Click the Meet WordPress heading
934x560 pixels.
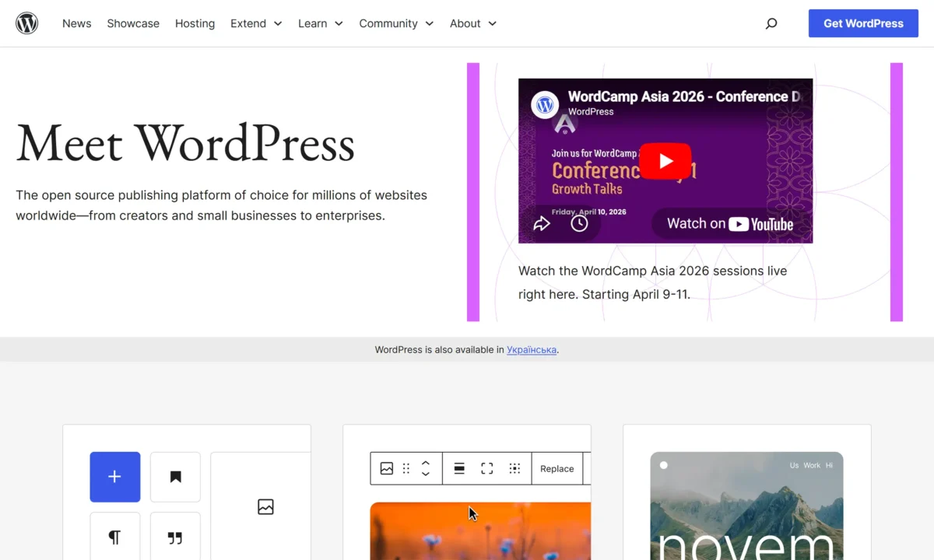click(x=185, y=145)
